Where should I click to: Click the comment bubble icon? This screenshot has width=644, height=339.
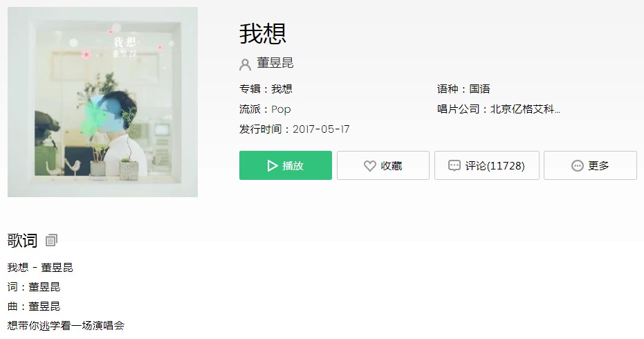(x=454, y=165)
